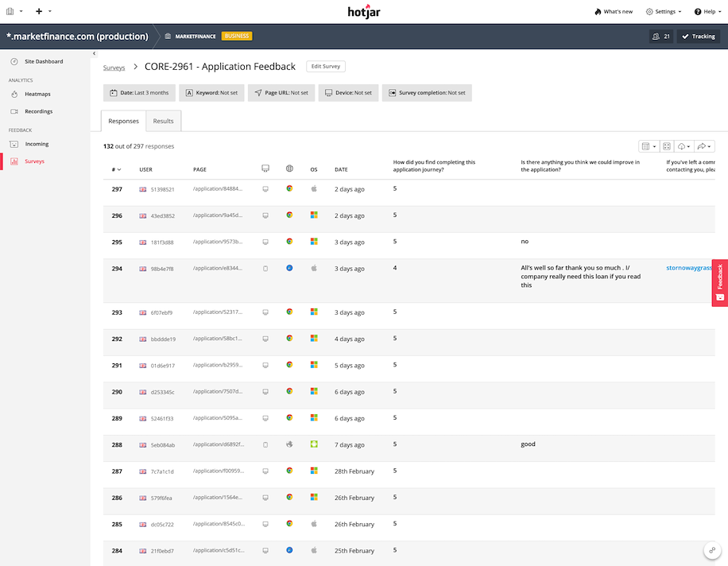Click the Windows icon in row 293

314,312
